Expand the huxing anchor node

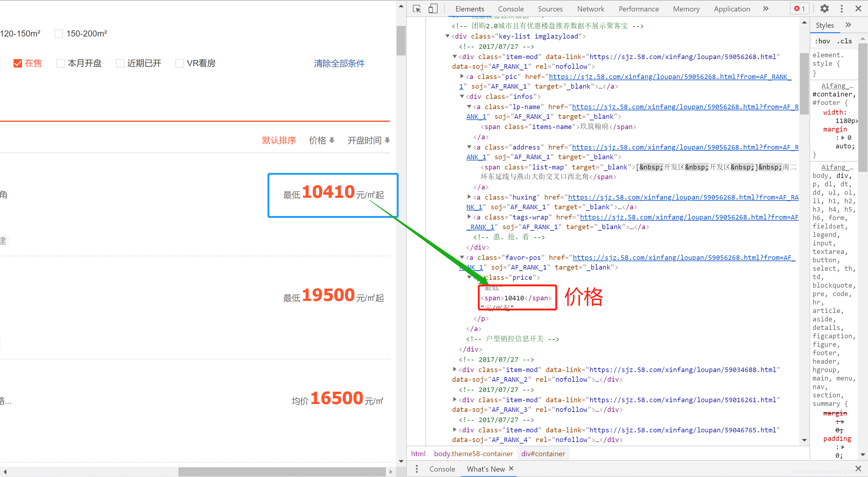tap(469, 197)
